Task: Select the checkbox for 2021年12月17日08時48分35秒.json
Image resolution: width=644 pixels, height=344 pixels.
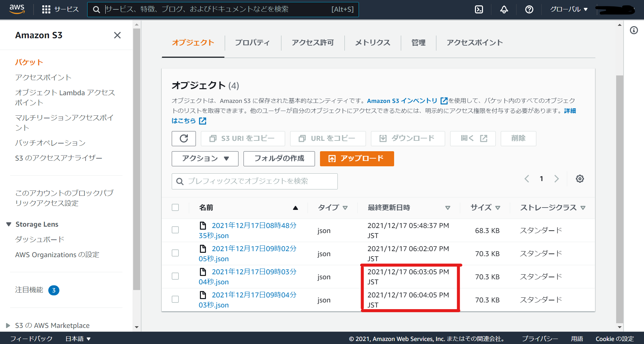Action: point(175,230)
